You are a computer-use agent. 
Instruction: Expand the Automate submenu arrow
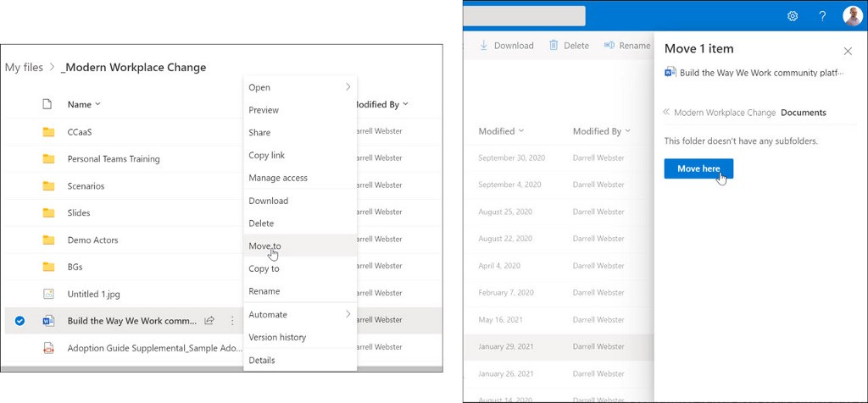(348, 314)
